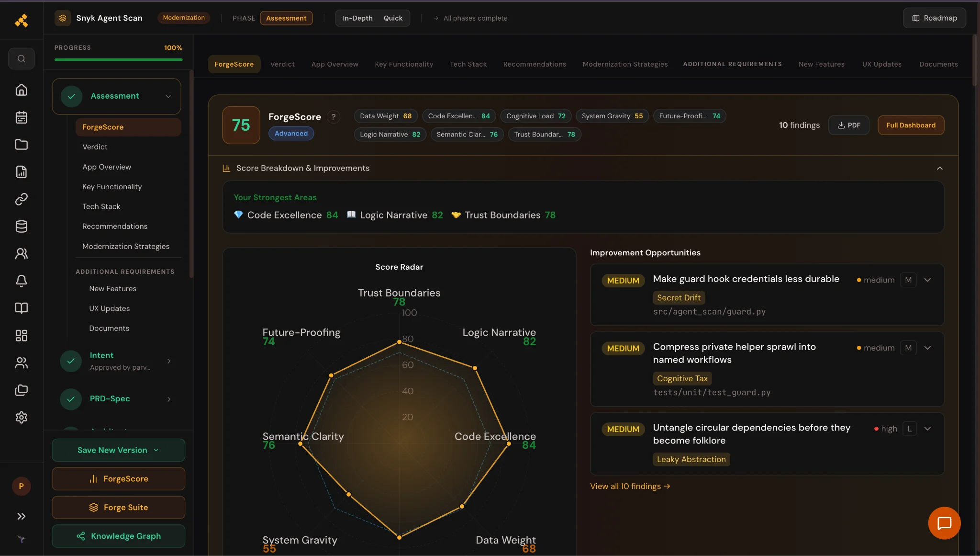Open the Recommendations tab
The image size is (980, 556).
[x=535, y=64]
